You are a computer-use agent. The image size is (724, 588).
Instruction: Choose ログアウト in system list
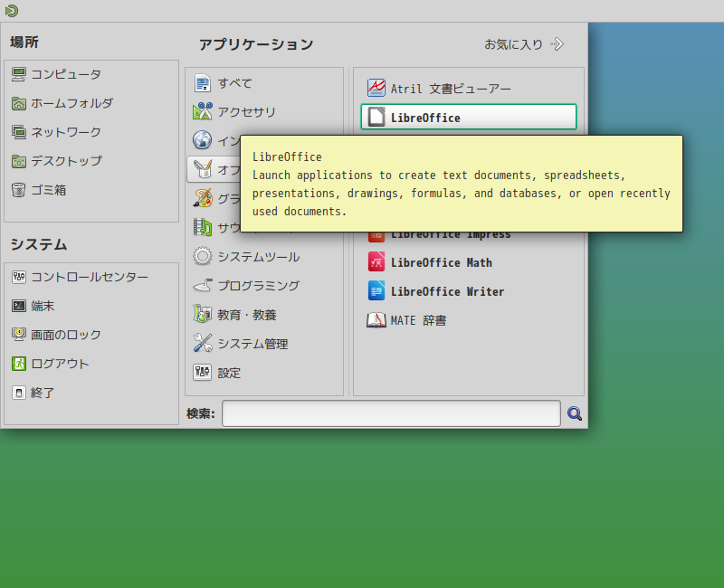click(x=51, y=365)
